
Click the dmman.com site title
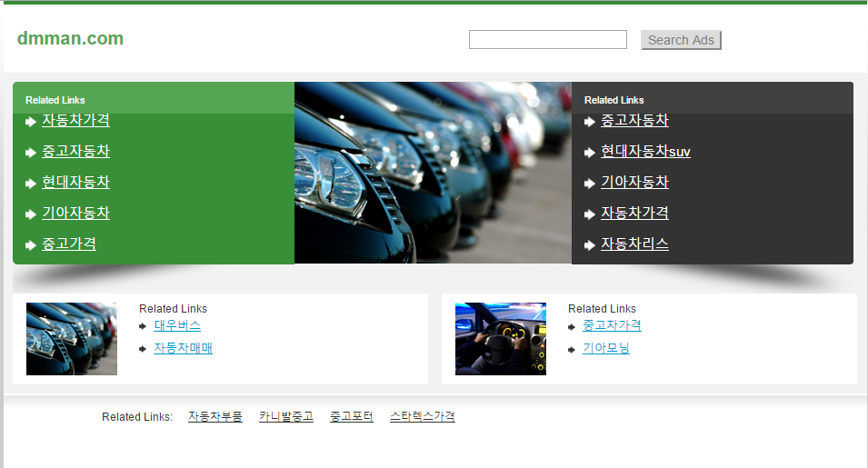(70, 39)
